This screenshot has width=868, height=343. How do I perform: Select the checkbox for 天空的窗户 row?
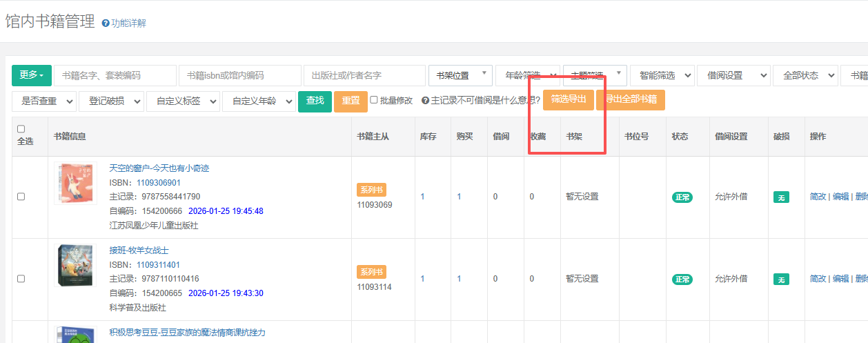tap(21, 197)
